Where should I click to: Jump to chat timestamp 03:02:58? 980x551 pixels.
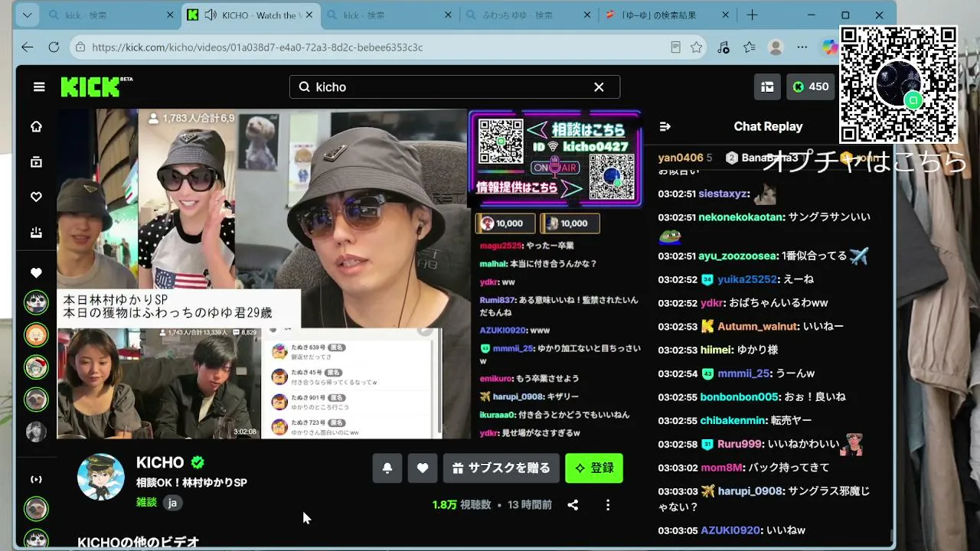click(678, 444)
